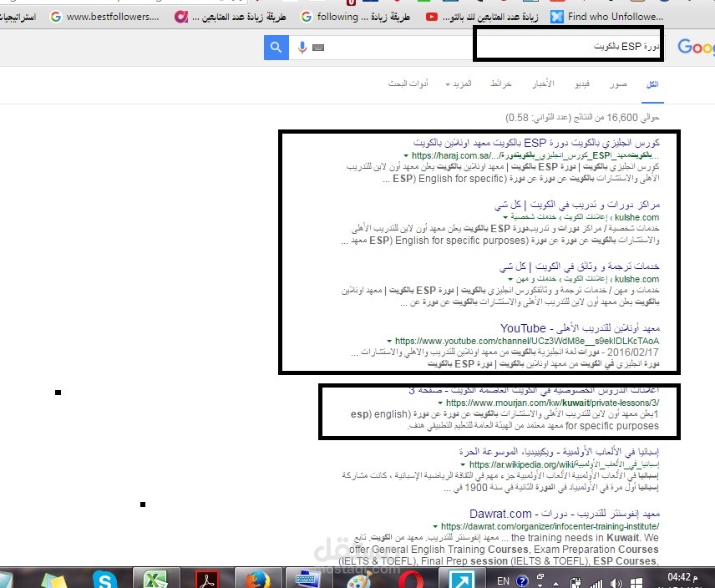Click the Google logo

(x=696, y=47)
